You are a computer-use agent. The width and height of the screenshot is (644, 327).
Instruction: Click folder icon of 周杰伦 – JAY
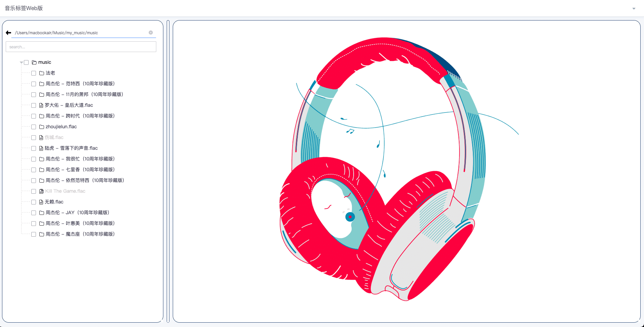[42, 213]
